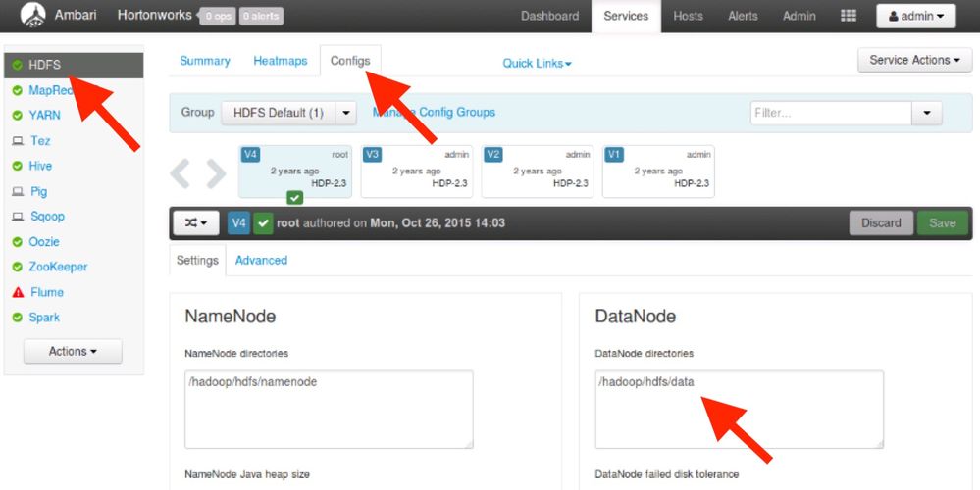Viewport: 980px width, 490px height.
Task: Select the V3 config version card
Action: click(416, 171)
